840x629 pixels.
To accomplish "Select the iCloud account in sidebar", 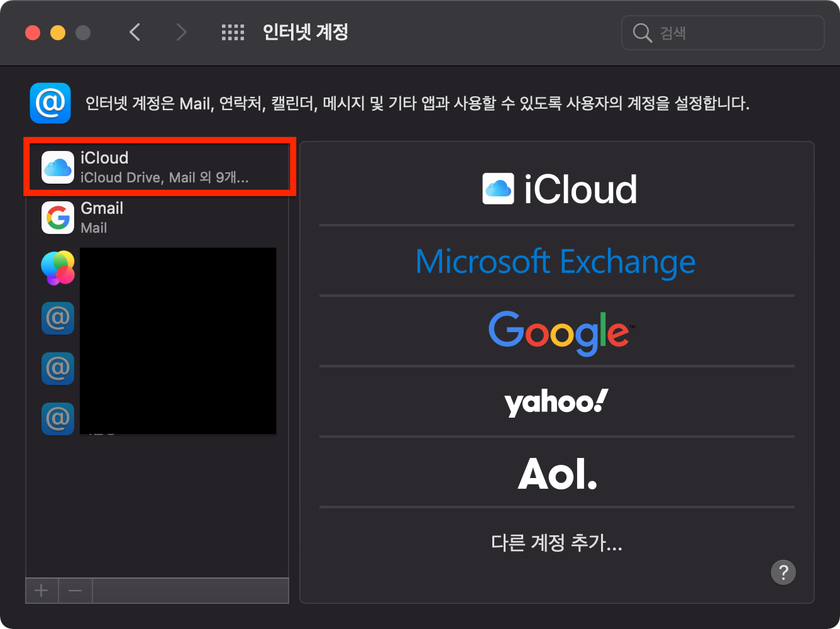I will point(157,167).
